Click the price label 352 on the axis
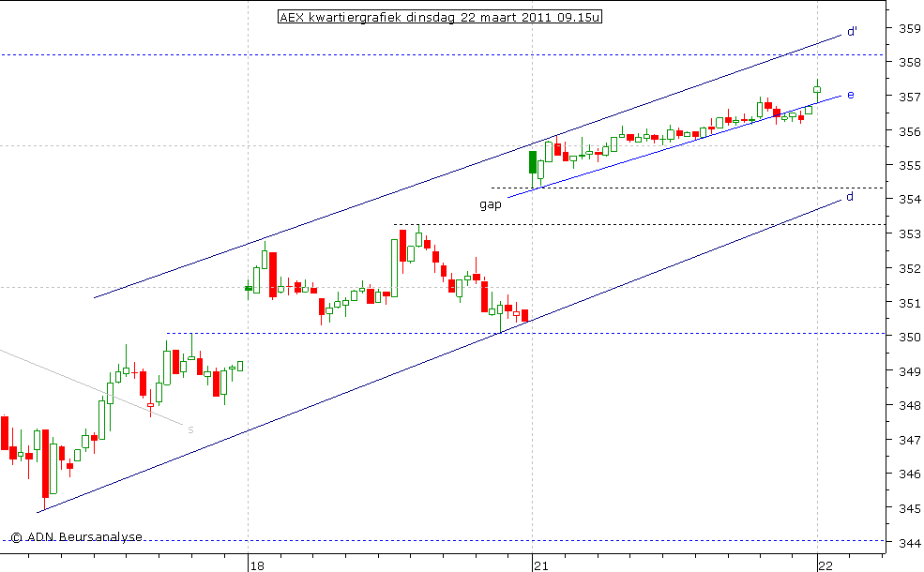 click(x=909, y=268)
